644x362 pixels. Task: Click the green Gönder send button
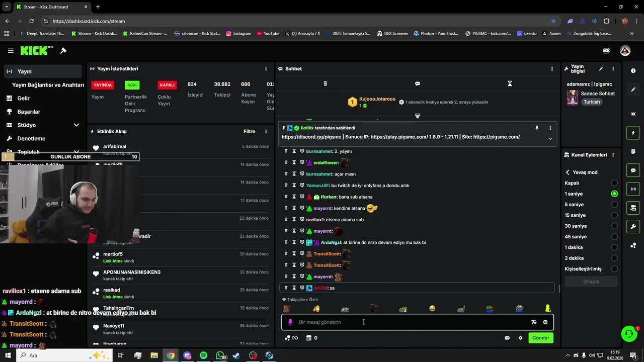click(541, 338)
